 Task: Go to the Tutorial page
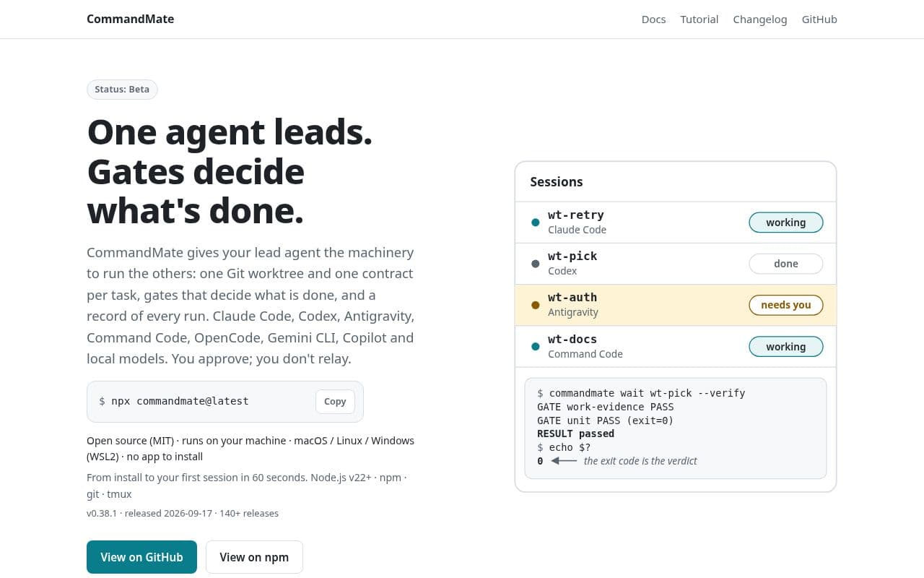coord(699,20)
